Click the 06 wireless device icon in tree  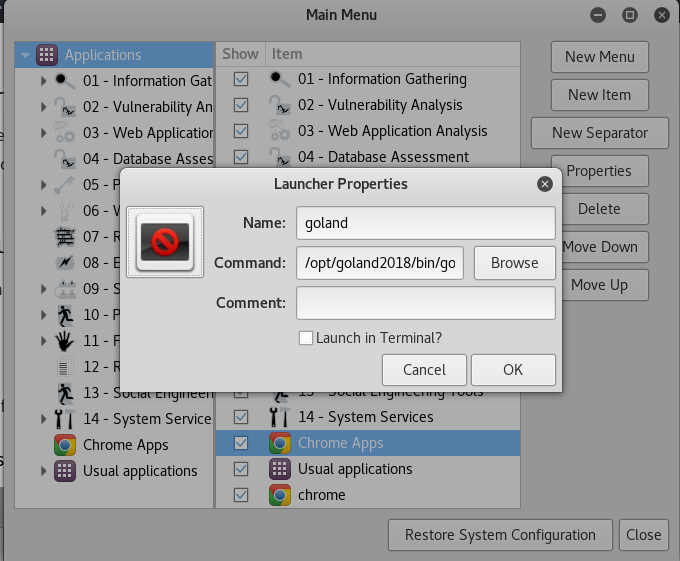[65, 211]
